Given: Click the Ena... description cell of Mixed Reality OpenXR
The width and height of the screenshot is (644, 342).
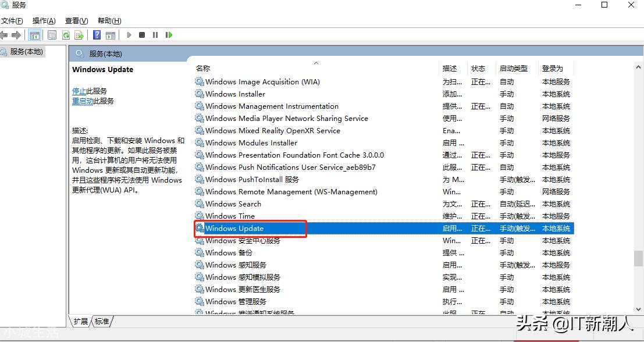Looking at the screenshot, I should coord(451,130).
